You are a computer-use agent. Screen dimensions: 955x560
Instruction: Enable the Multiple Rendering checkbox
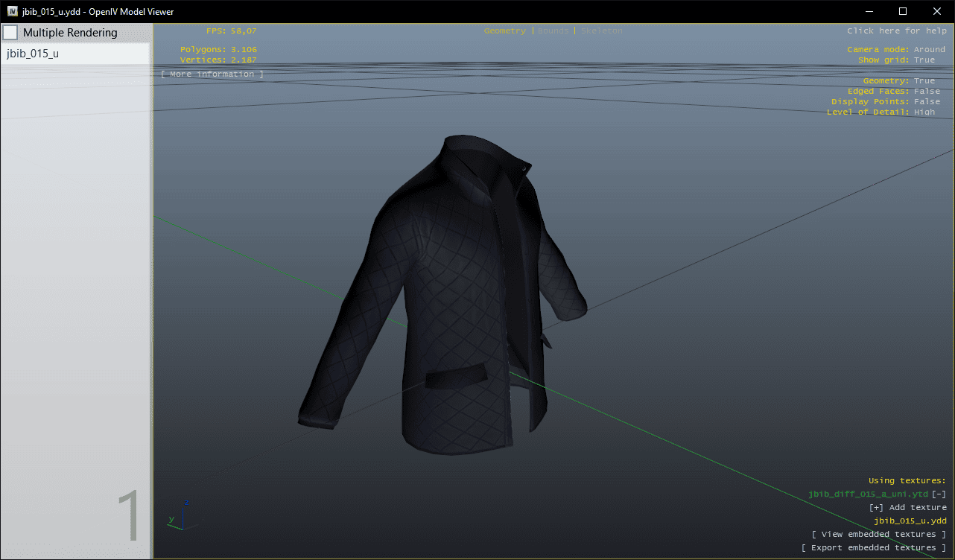point(10,33)
